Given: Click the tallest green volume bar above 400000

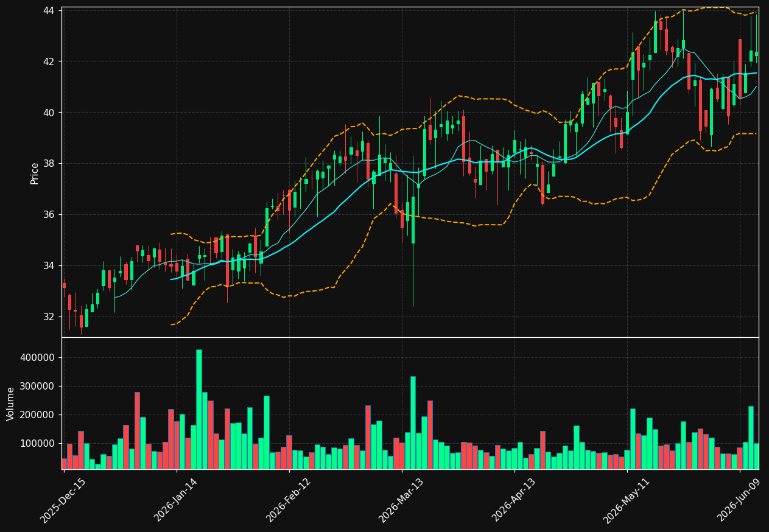Looking at the screenshot, I should click(199, 409).
